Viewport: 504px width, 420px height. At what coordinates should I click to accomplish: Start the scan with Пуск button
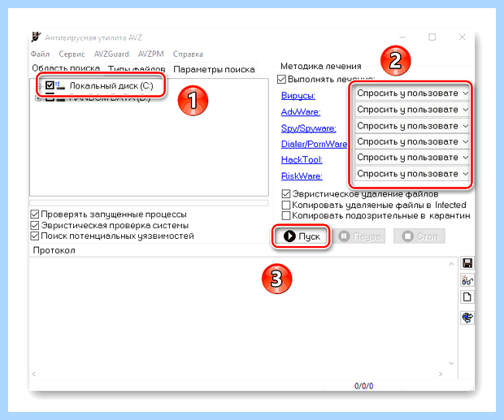pos(301,236)
